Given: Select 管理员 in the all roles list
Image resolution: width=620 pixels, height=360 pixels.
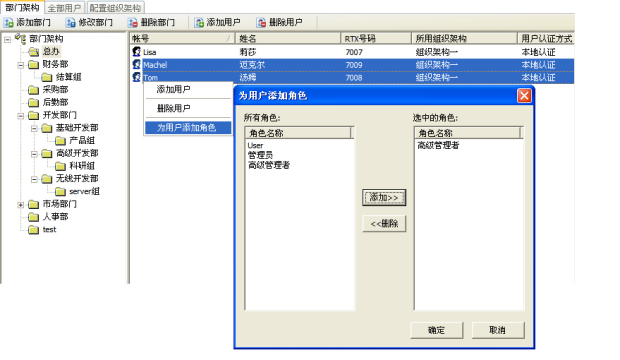Looking at the screenshot, I should tap(260, 155).
